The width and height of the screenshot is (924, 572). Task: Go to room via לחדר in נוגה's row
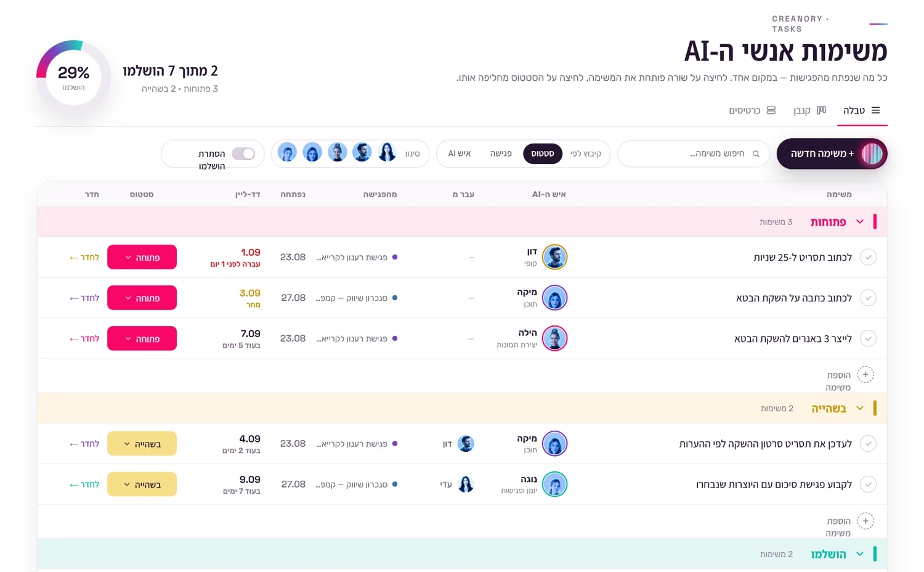coord(84,485)
